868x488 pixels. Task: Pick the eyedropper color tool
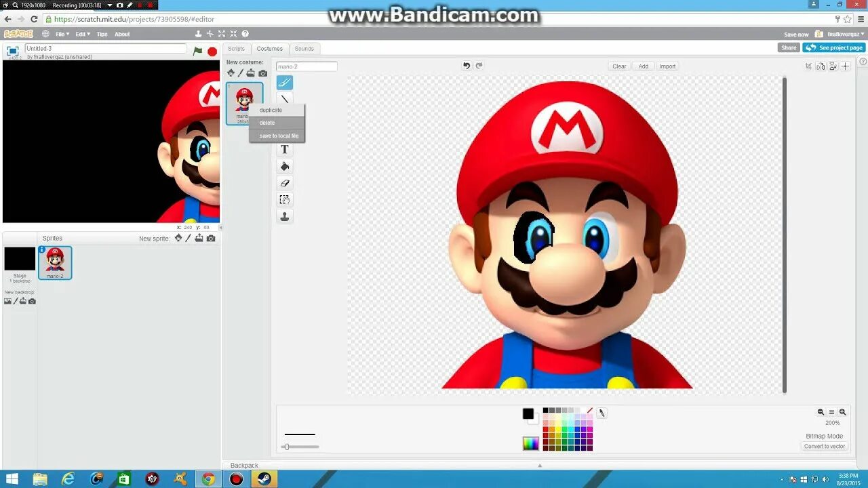[601, 413]
